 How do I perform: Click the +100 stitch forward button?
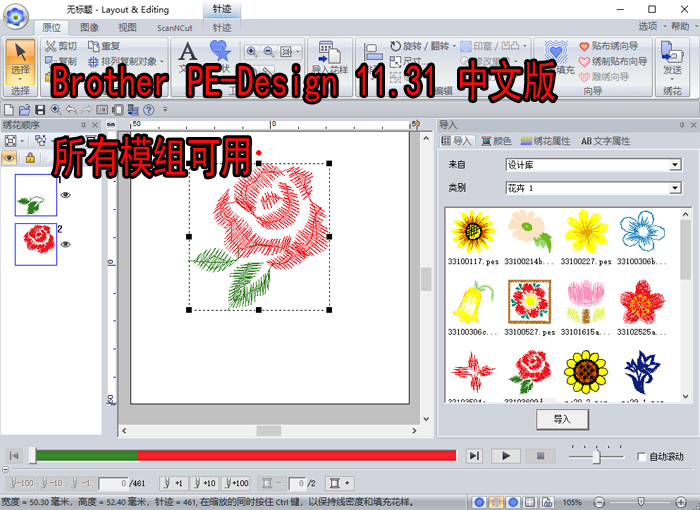236,483
